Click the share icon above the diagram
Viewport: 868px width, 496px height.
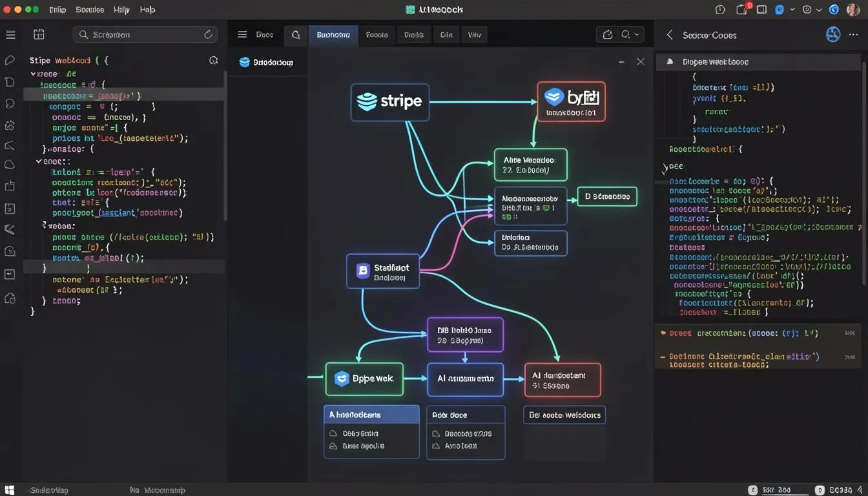[607, 35]
